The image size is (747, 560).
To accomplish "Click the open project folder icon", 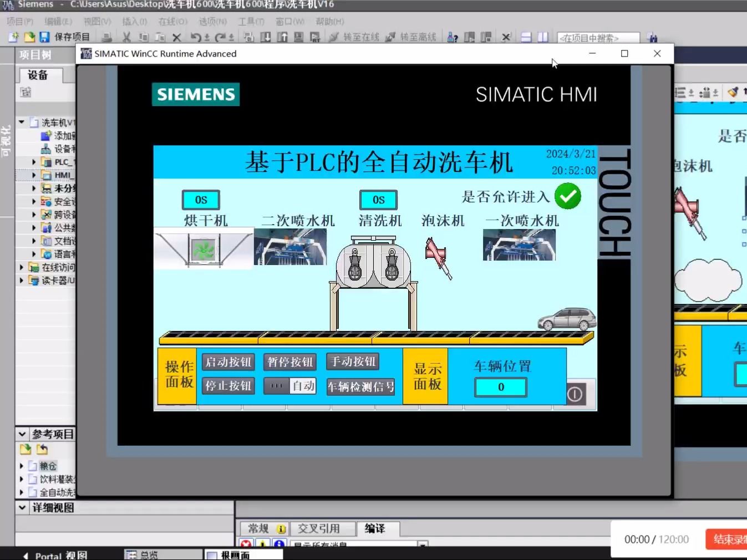I will click(29, 37).
